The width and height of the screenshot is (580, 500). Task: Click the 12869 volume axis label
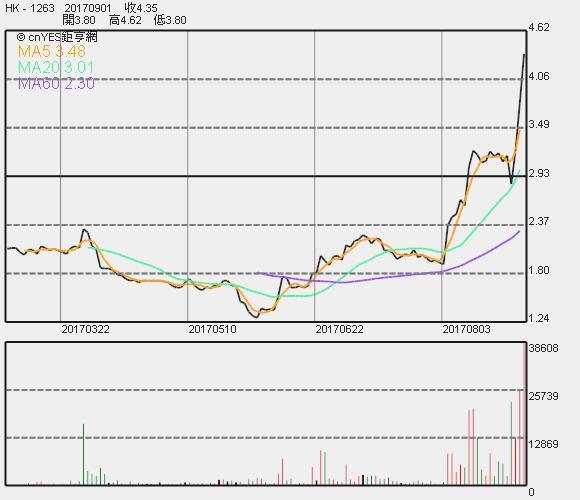click(x=543, y=444)
